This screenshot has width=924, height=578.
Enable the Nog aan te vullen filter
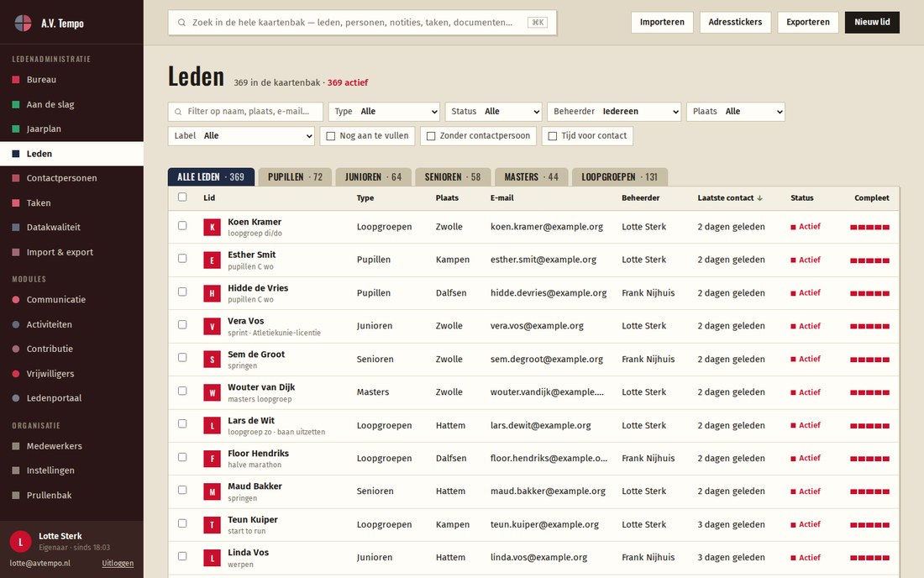click(368, 136)
